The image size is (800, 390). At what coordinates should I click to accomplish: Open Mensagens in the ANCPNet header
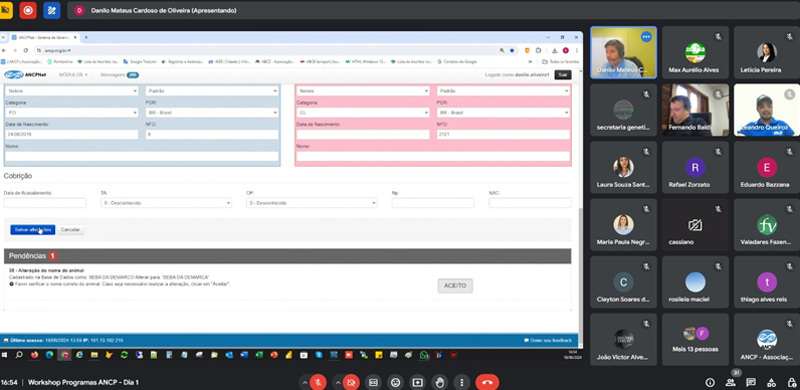(x=119, y=75)
